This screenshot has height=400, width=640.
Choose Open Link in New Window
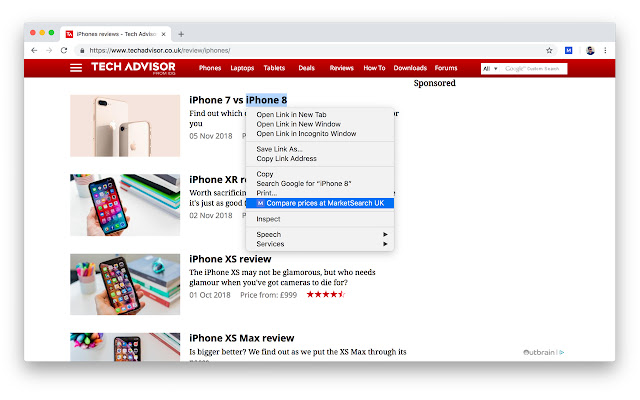point(320,124)
